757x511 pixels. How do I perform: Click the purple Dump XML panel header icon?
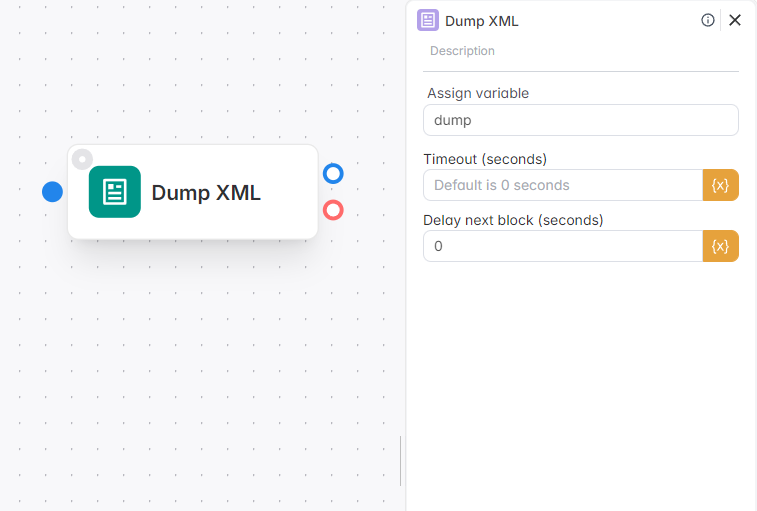coord(428,20)
